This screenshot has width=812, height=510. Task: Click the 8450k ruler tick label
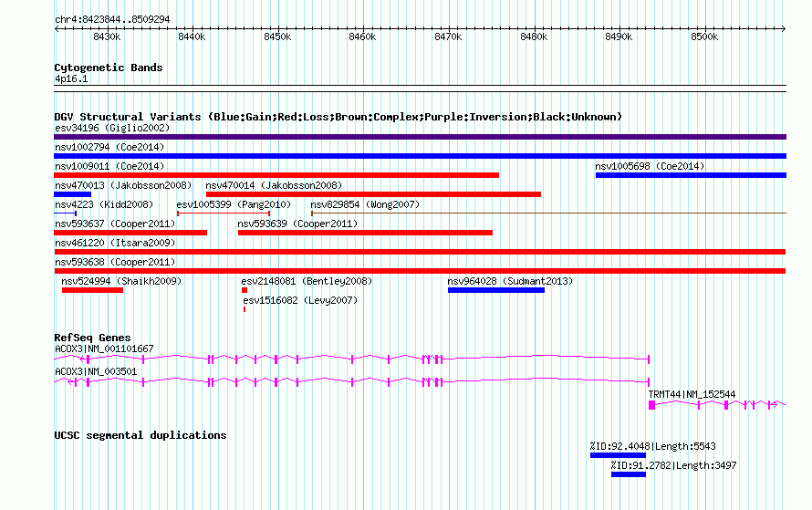(x=277, y=37)
